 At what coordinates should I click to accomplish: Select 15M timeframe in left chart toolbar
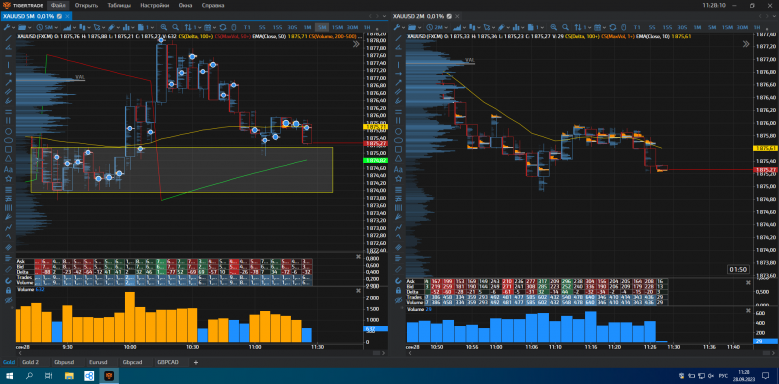click(x=337, y=27)
